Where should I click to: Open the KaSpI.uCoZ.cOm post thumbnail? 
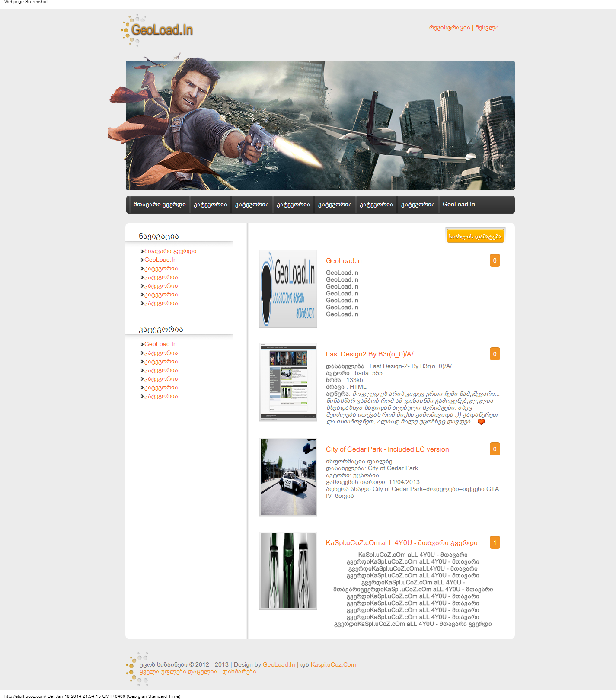coord(288,571)
